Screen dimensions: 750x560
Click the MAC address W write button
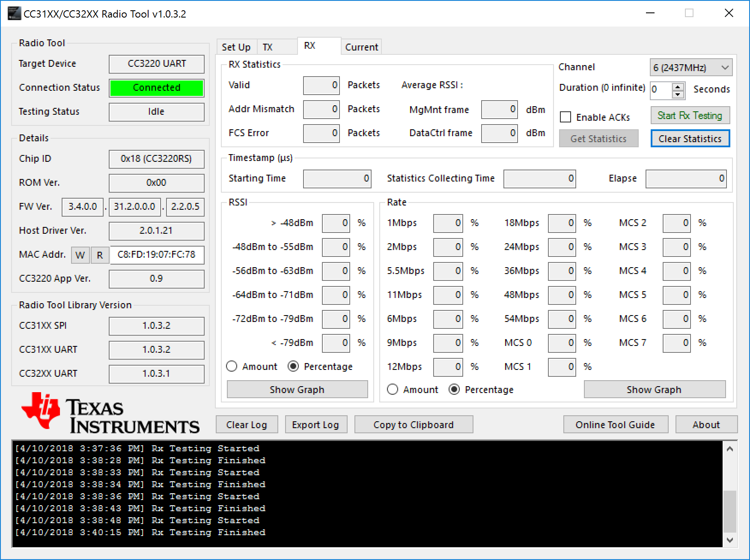80,255
